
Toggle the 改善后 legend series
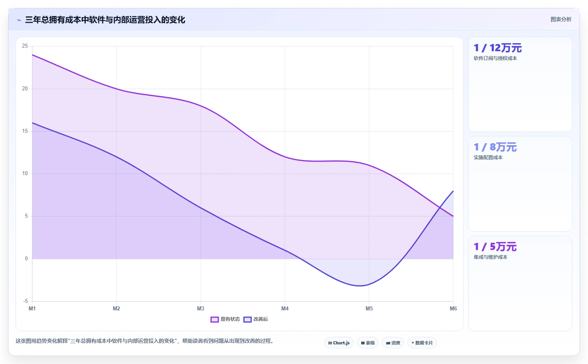coord(256,319)
